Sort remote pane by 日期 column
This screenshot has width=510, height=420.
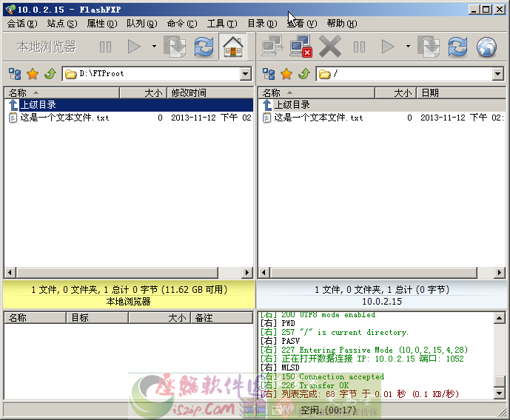[461, 93]
